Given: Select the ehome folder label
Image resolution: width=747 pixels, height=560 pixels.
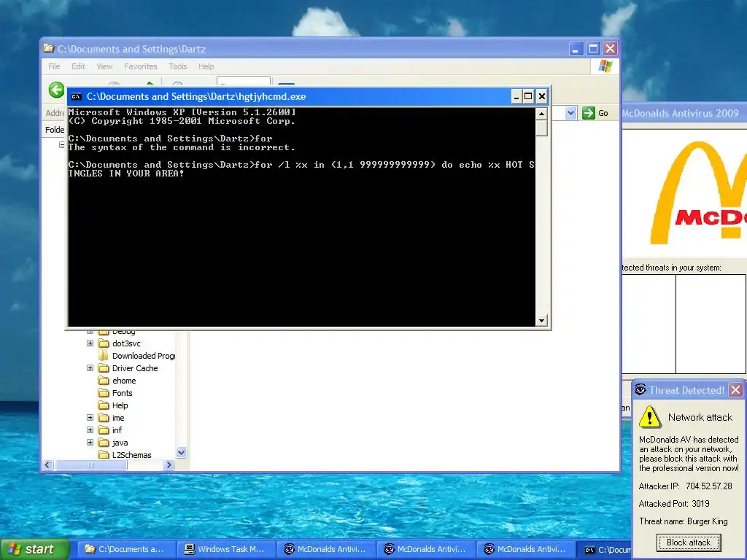Looking at the screenshot, I should (x=124, y=381).
